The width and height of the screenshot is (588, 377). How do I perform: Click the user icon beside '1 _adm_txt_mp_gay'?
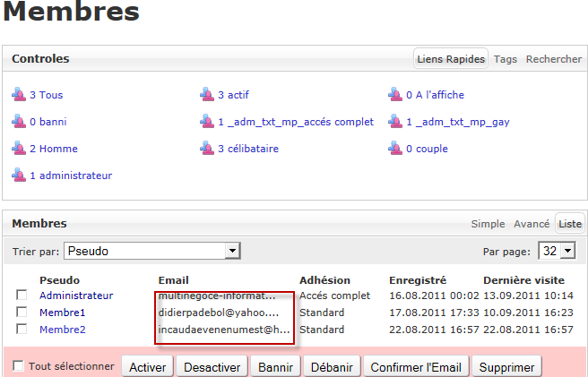(x=395, y=122)
